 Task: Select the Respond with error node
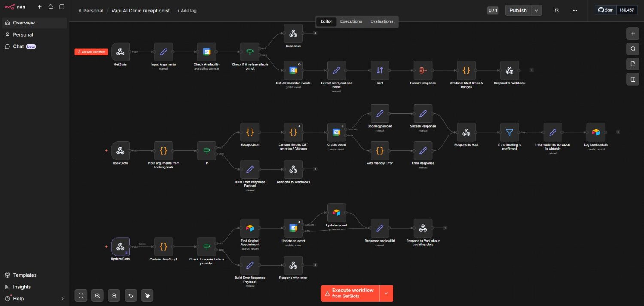click(293, 266)
